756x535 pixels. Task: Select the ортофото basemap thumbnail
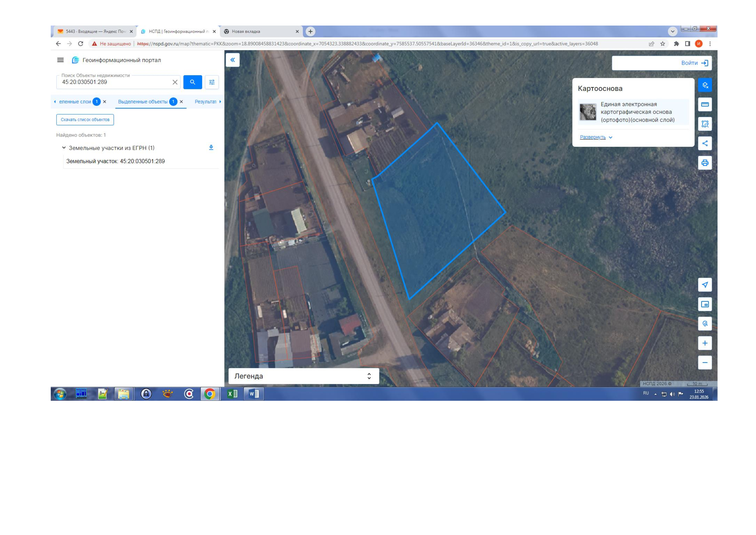(588, 112)
